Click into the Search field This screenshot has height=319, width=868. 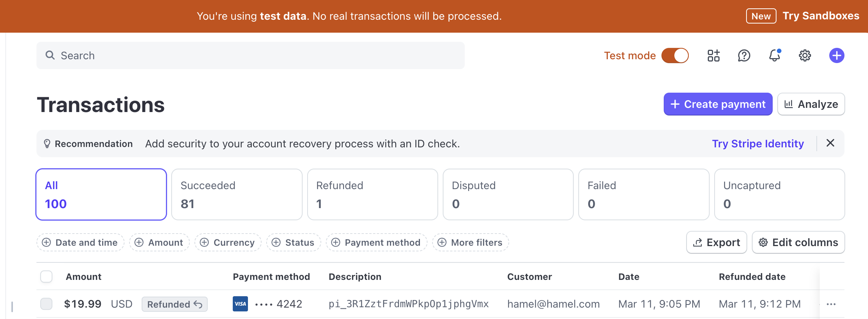pyautogui.click(x=251, y=55)
